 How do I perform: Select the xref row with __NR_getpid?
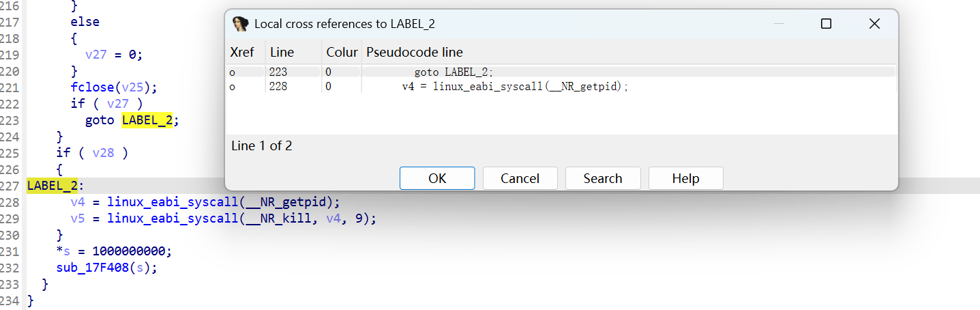click(x=514, y=87)
